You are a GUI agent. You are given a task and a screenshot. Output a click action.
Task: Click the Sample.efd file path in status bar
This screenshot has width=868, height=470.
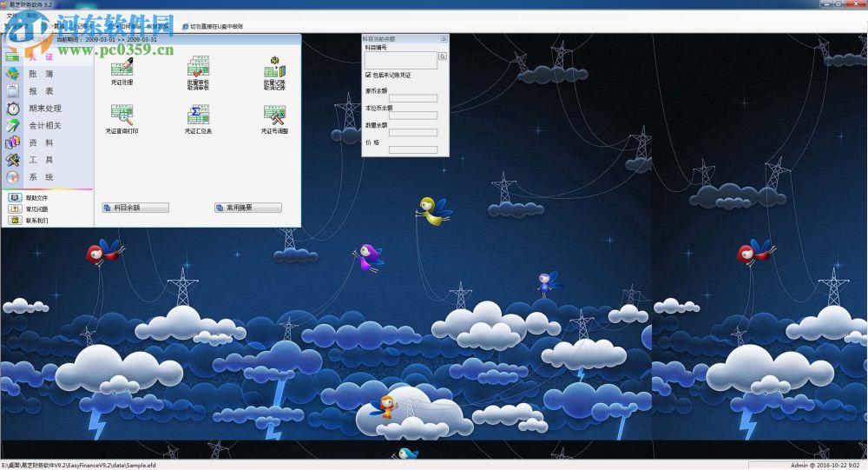click(x=79, y=465)
